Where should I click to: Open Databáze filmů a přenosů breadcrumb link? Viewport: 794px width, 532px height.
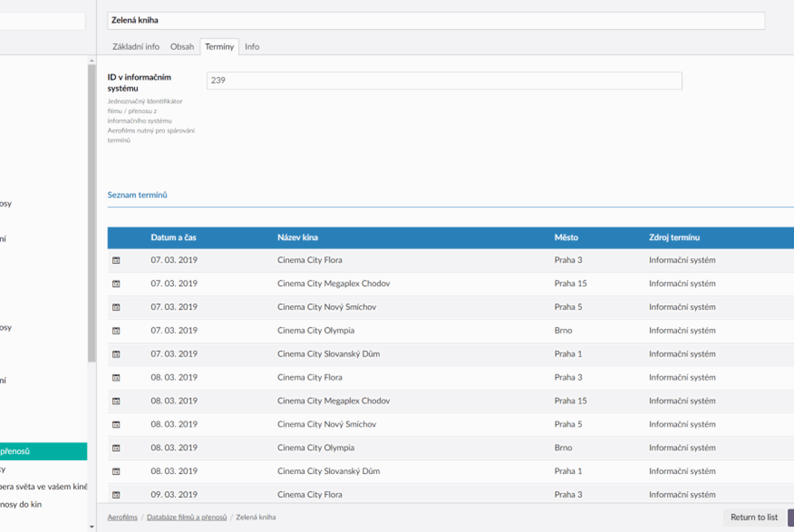pyautogui.click(x=187, y=517)
